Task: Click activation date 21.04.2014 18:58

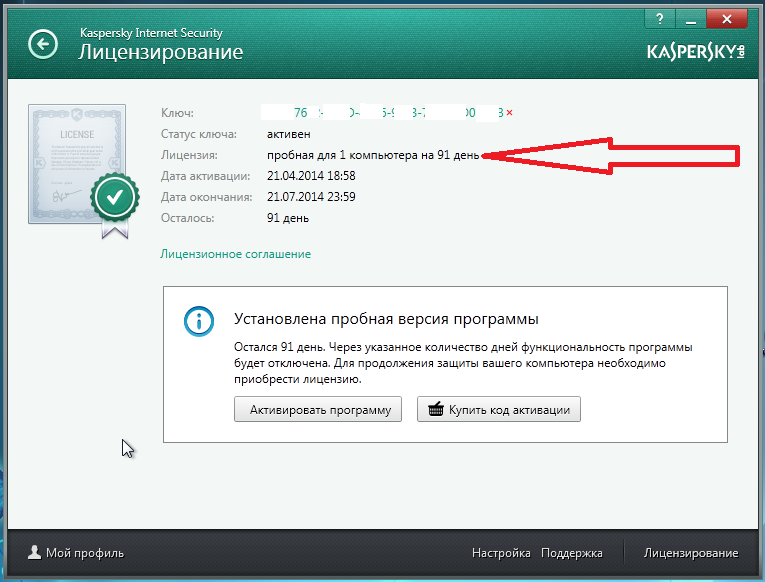Action: pos(311,176)
